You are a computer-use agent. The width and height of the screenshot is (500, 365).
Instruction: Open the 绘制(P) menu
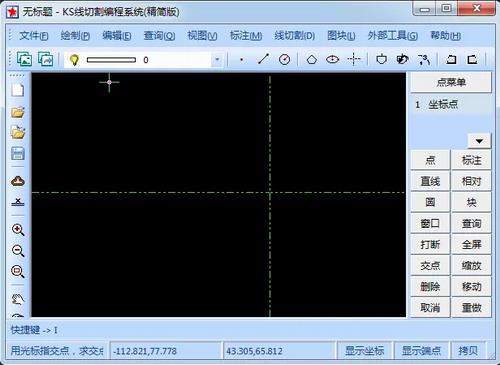tap(75, 35)
